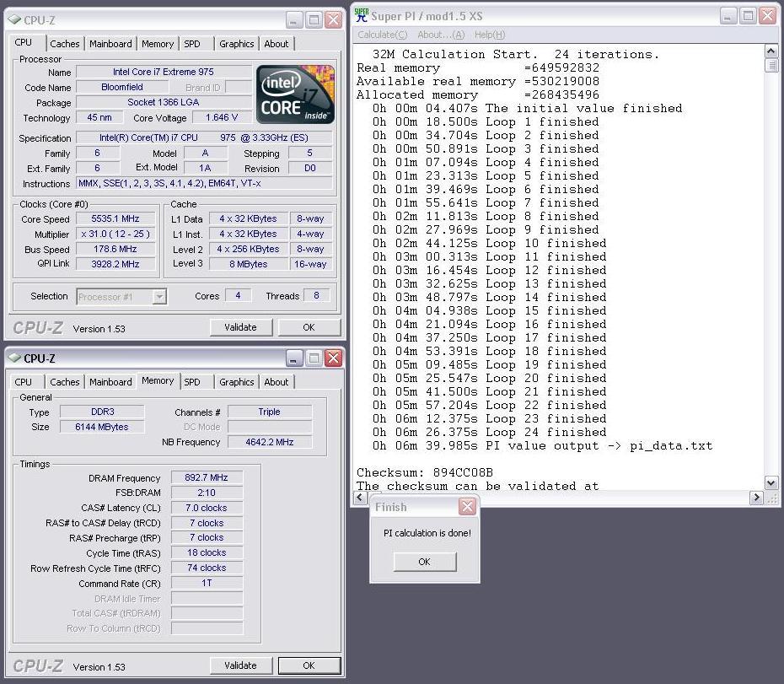Screen dimensions: 784x684
Task: Open the About menu in Super PI
Action: (441, 35)
